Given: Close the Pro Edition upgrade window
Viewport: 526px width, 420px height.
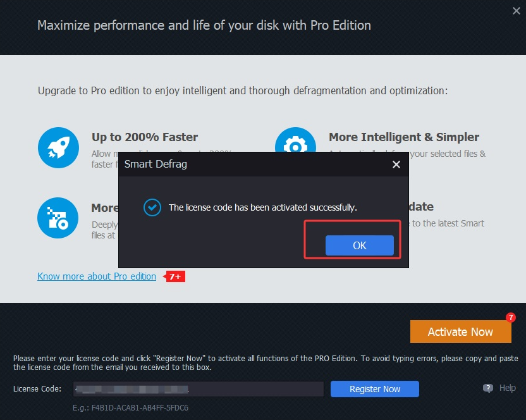Looking at the screenshot, I should 516,11.
